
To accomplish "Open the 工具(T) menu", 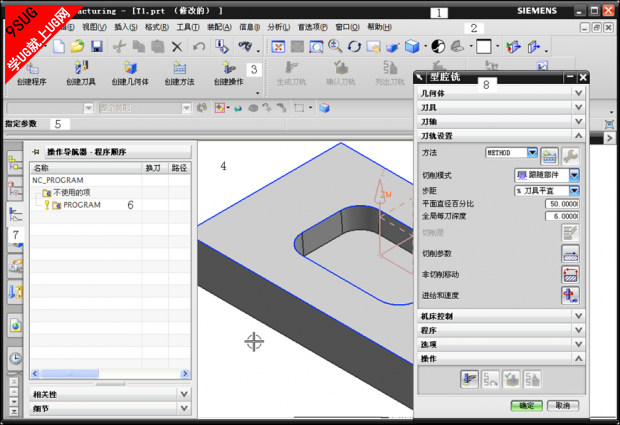I will tap(188, 27).
